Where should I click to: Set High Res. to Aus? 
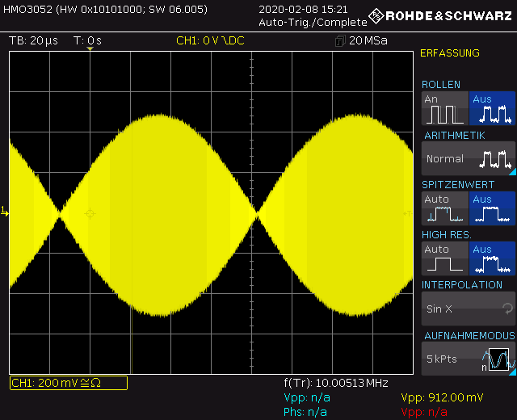coord(492,259)
